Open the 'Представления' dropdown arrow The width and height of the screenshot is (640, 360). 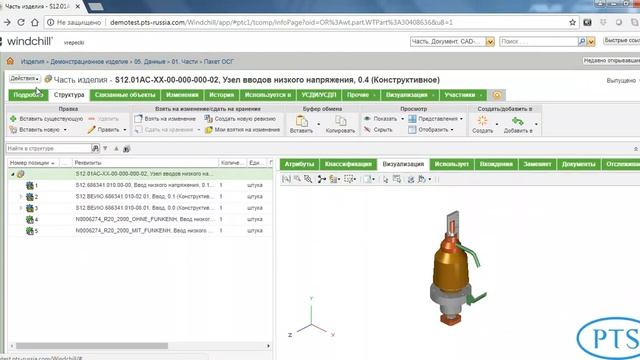click(x=462, y=119)
